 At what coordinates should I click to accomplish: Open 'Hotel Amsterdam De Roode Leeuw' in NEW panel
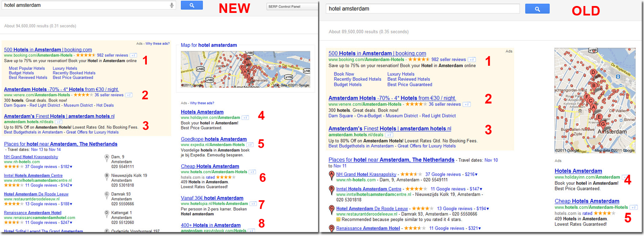36,194
